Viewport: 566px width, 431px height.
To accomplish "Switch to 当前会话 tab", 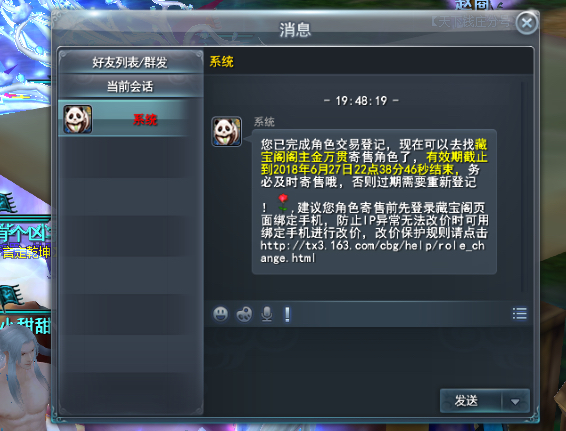I will tap(130, 86).
